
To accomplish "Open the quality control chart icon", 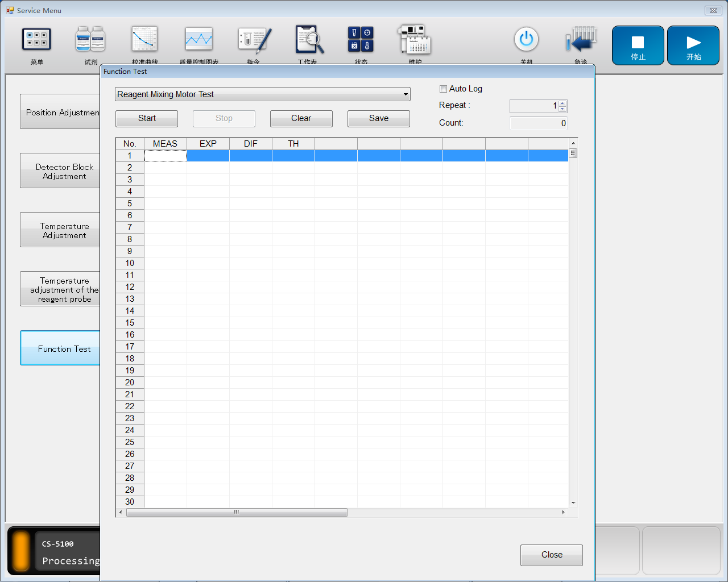I will 198,40.
